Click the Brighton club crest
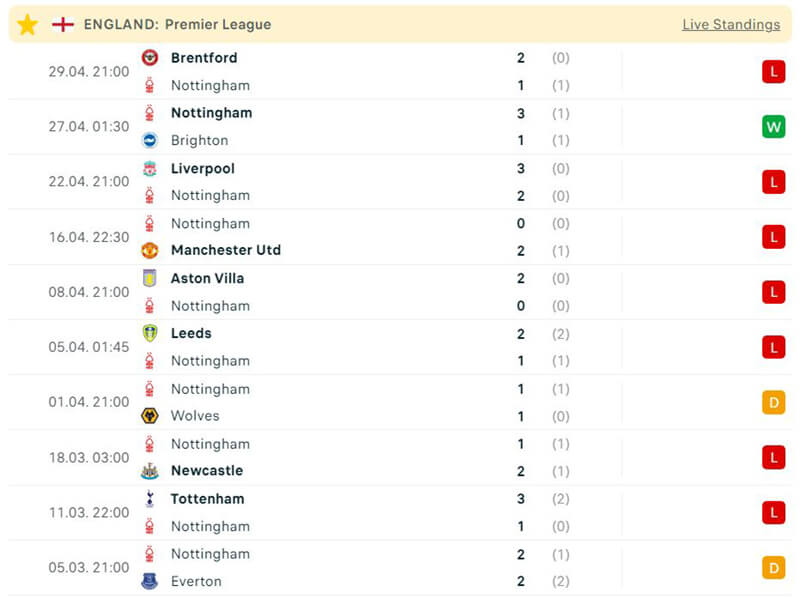This screenshot has height=598, width=800. point(150,141)
